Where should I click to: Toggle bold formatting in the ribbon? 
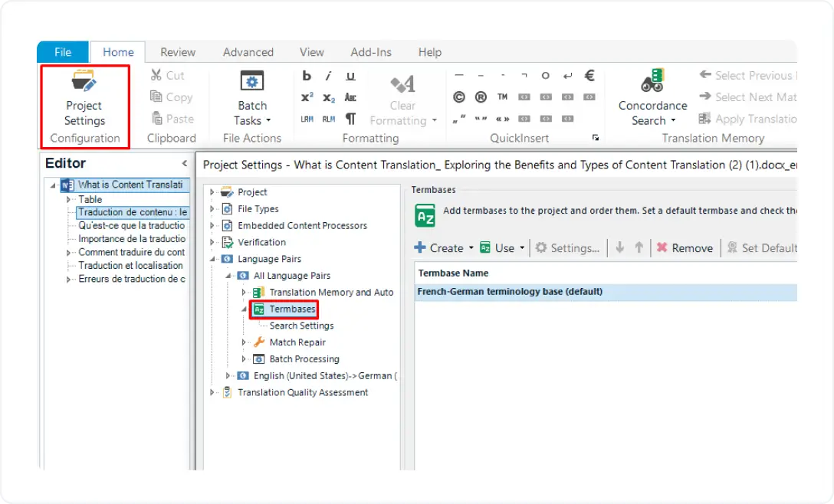(x=306, y=77)
